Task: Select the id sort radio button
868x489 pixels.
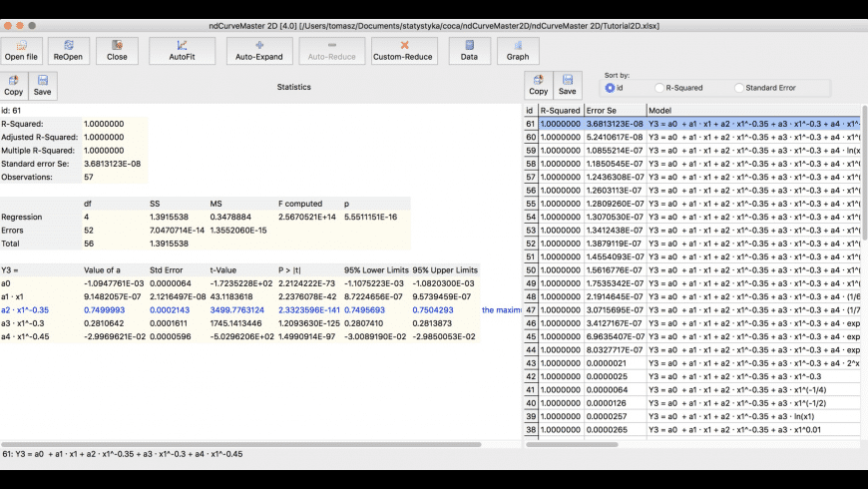Action: click(611, 88)
